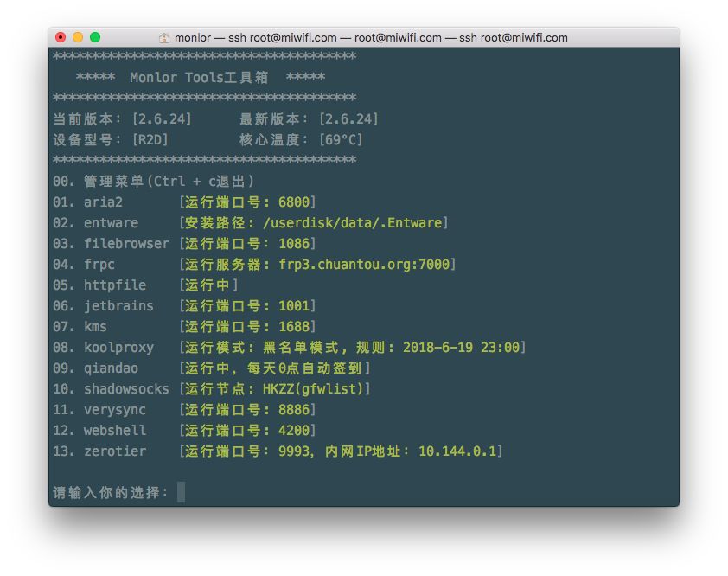Click the latest version value after 最新版本
This screenshot has width=728, height=576.
[348, 118]
